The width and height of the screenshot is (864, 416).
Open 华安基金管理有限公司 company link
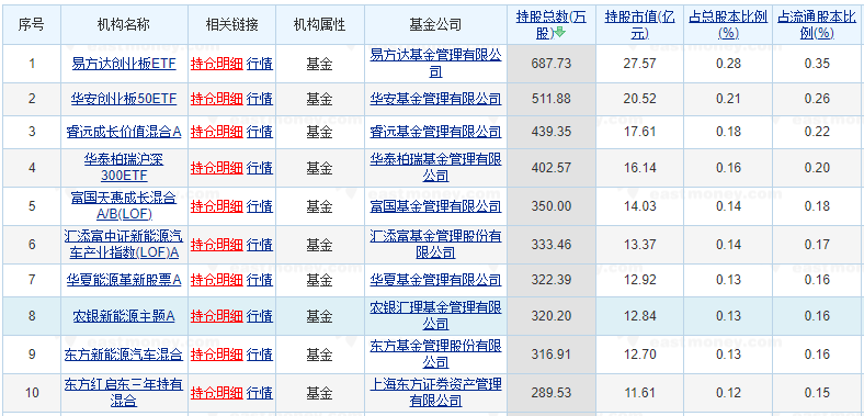pos(435,99)
